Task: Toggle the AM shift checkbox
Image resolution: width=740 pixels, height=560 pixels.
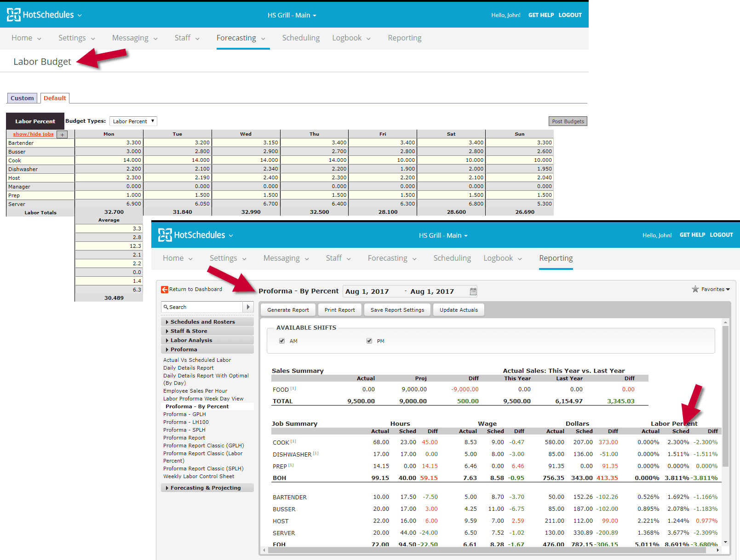Action: click(282, 341)
